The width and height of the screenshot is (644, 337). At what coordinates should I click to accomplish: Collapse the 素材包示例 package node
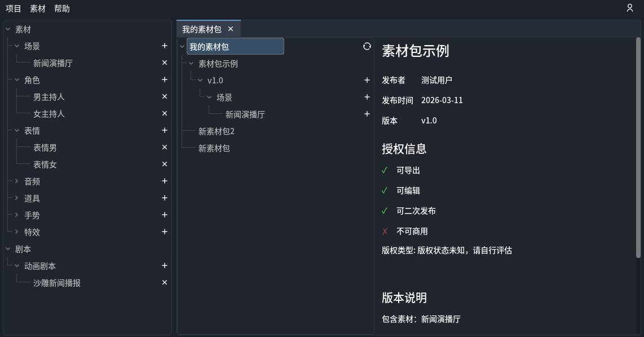(191, 64)
